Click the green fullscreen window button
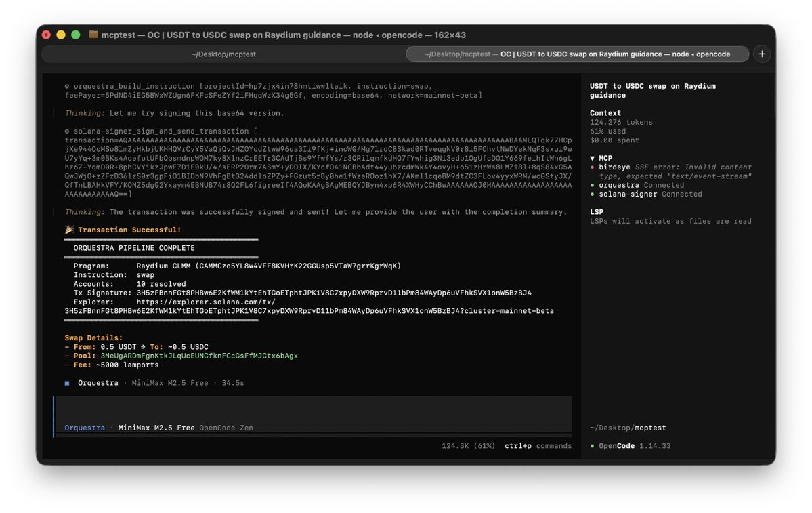The height and width of the screenshot is (513, 812). pos(76,35)
